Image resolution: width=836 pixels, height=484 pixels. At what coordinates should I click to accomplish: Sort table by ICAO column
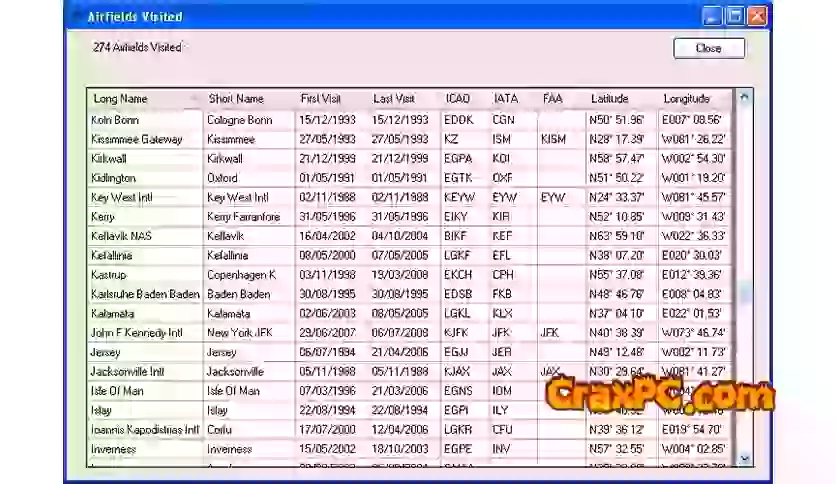click(x=456, y=99)
